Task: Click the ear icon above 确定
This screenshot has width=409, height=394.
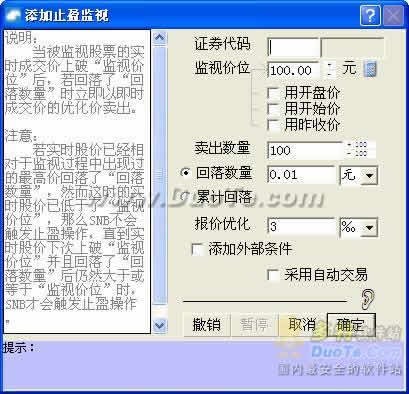Action: [x=367, y=299]
